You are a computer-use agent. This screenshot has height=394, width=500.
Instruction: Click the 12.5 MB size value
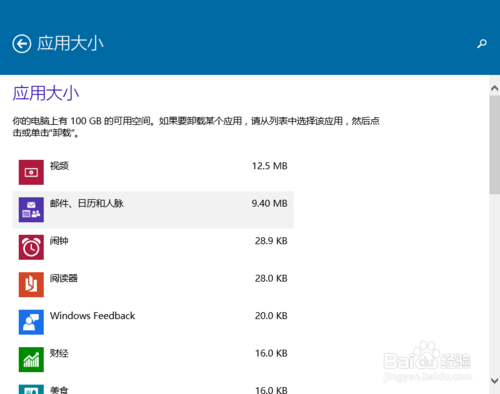[x=270, y=166]
